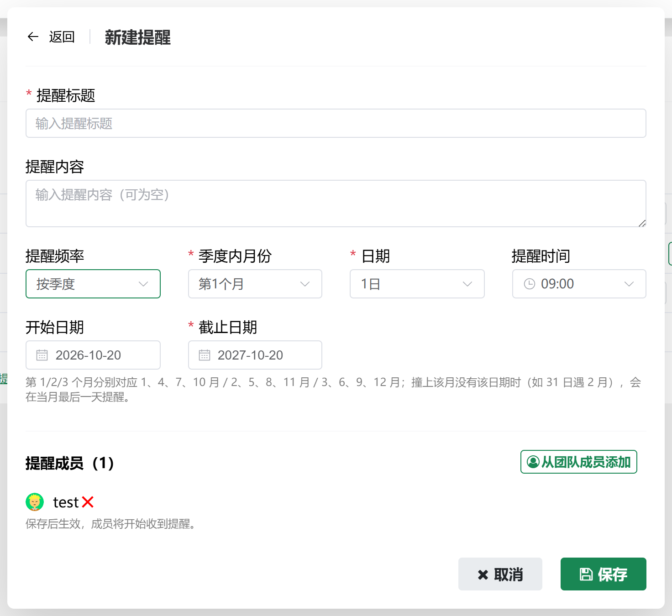Click chevron arrow in 09:00 time select

pyautogui.click(x=629, y=284)
